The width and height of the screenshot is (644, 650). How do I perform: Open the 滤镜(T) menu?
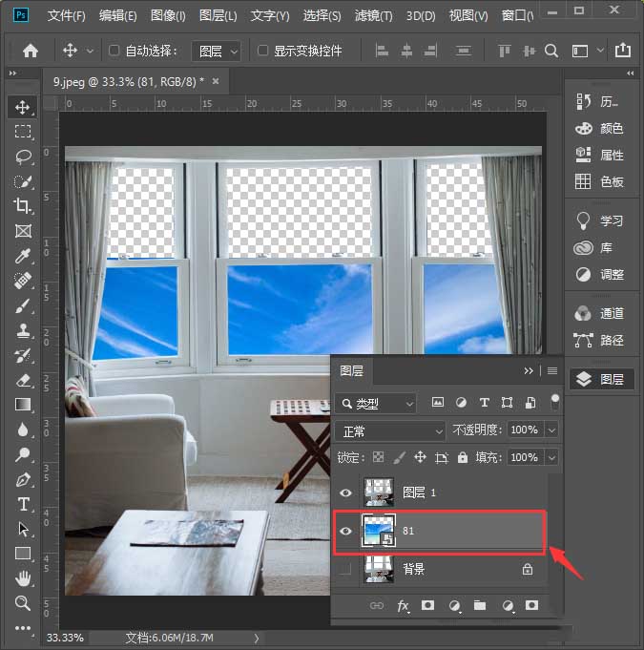tap(373, 16)
